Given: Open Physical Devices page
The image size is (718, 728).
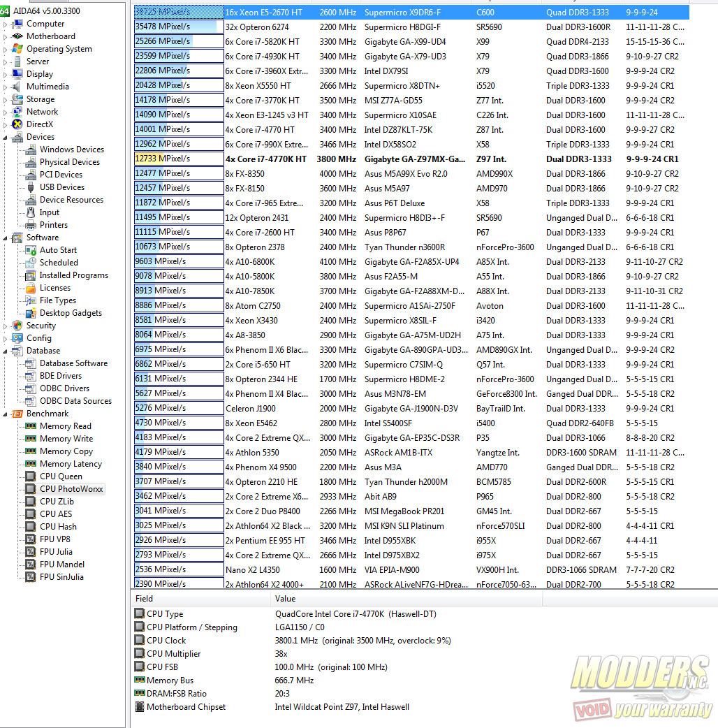Looking at the screenshot, I should point(70,161).
